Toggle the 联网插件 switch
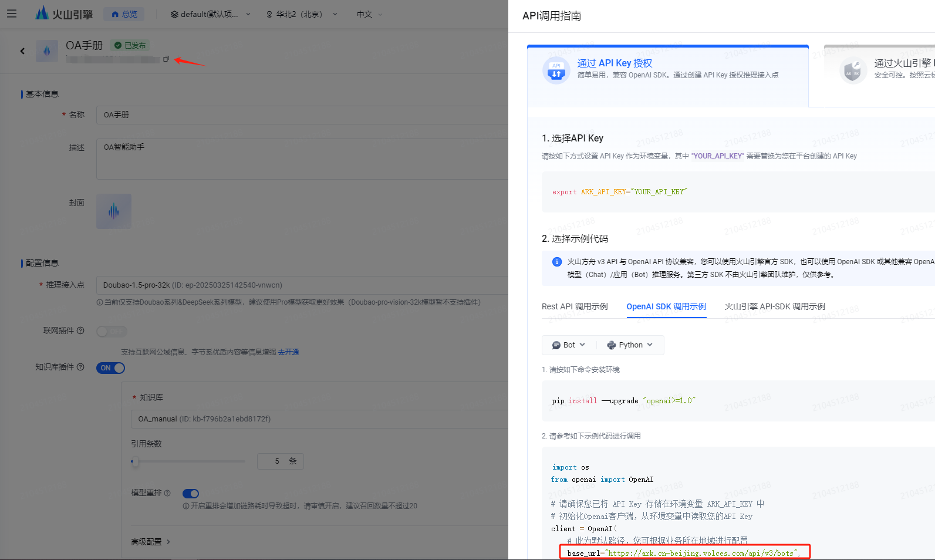 (x=112, y=332)
